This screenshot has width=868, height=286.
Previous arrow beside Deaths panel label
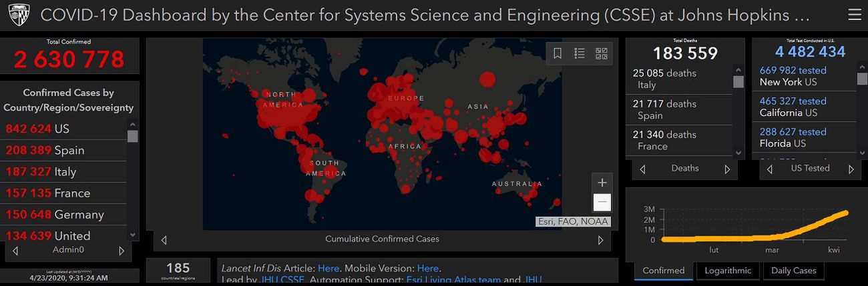(x=642, y=169)
